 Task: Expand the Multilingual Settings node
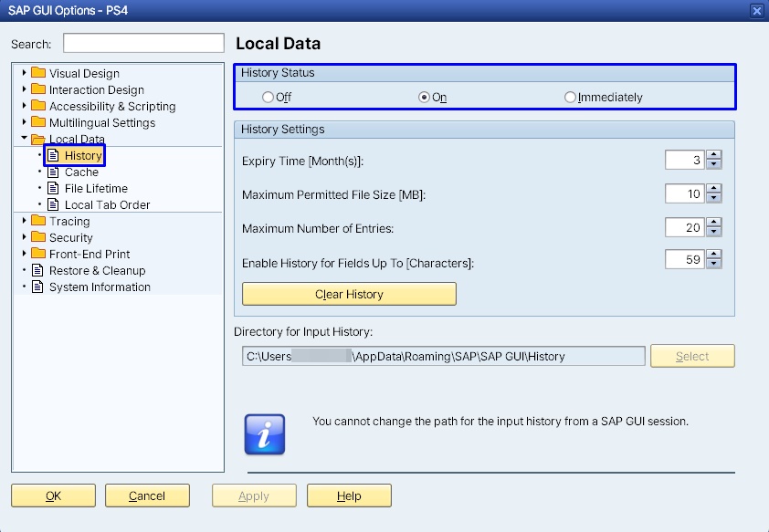tap(24, 122)
